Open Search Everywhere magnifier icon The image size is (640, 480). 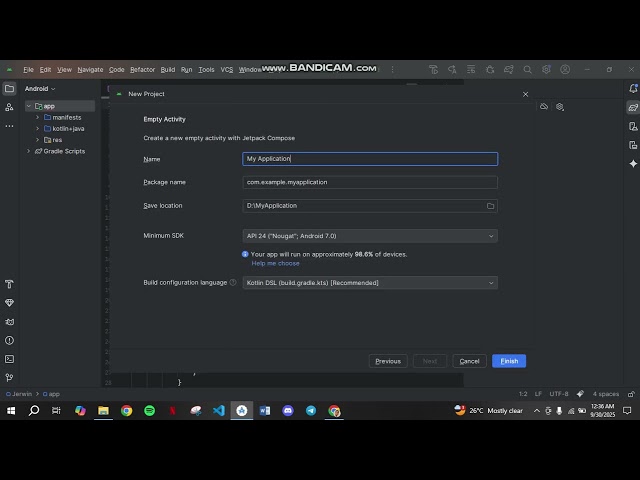pyautogui.click(x=527, y=70)
